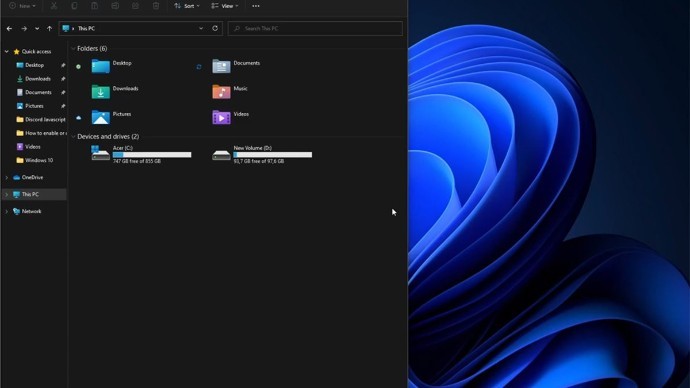Click the '747 GB free of 855 GB' text
Viewport: 690px width, 388px height.
pyautogui.click(x=137, y=161)
